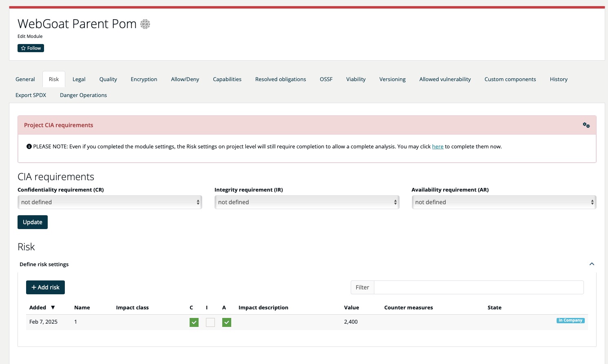Open the Export SPDX tab
The image size is (608, 364).
pos(31,95)
